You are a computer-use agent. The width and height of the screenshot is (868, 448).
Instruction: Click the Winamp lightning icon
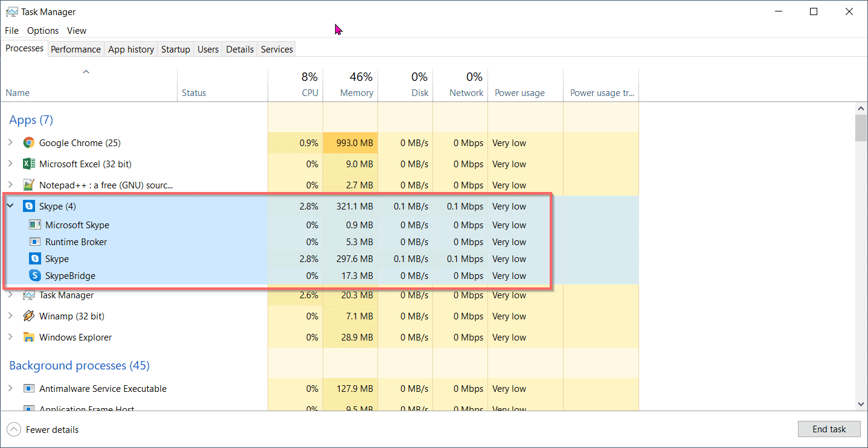[28, 316]
